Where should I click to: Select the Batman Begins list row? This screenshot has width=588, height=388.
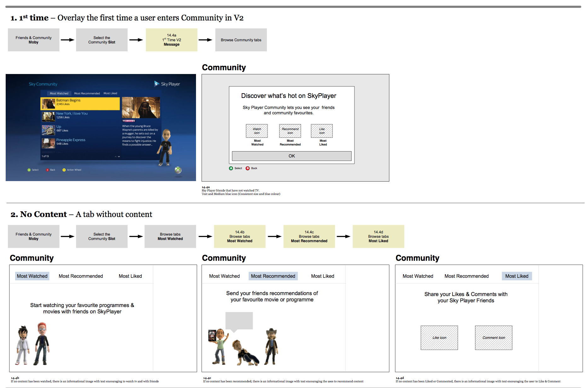[80, 104]
